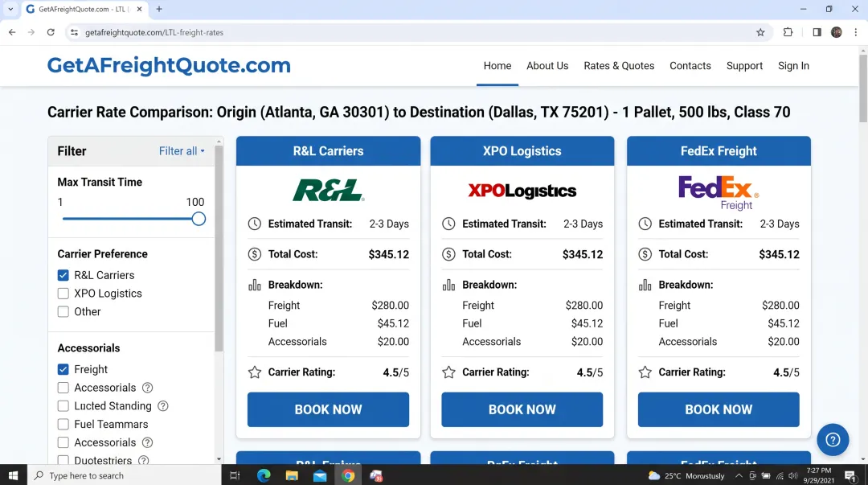Click the Sign In nav item
This screenshot has width=868, height=485.
[793, 66]
